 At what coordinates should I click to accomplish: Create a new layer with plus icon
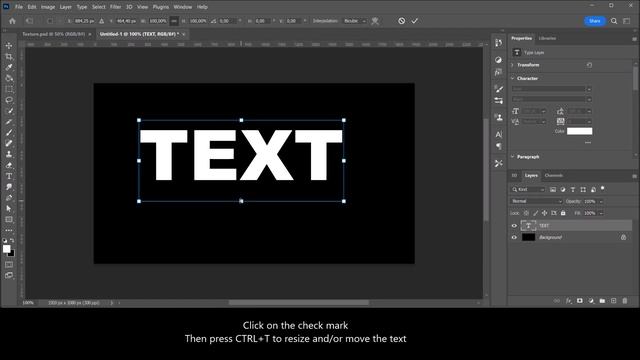click(613, 301)
